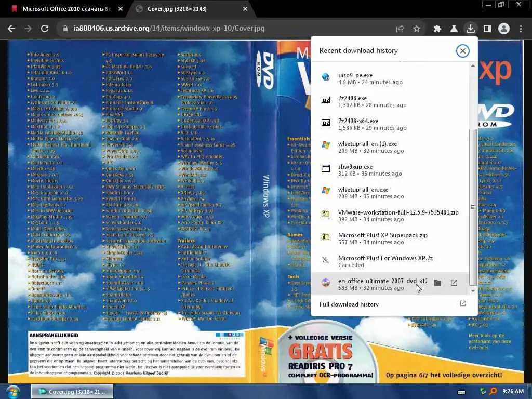Click the wlsetup-all-en.exe icon

pos(326,191)
